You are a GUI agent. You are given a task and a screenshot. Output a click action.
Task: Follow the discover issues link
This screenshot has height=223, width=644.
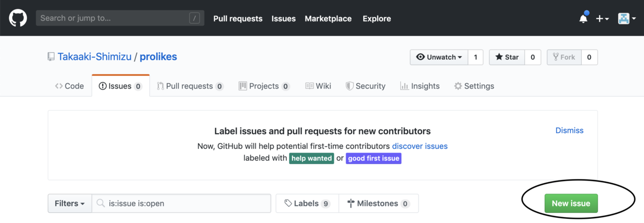(x=420, y=146)
